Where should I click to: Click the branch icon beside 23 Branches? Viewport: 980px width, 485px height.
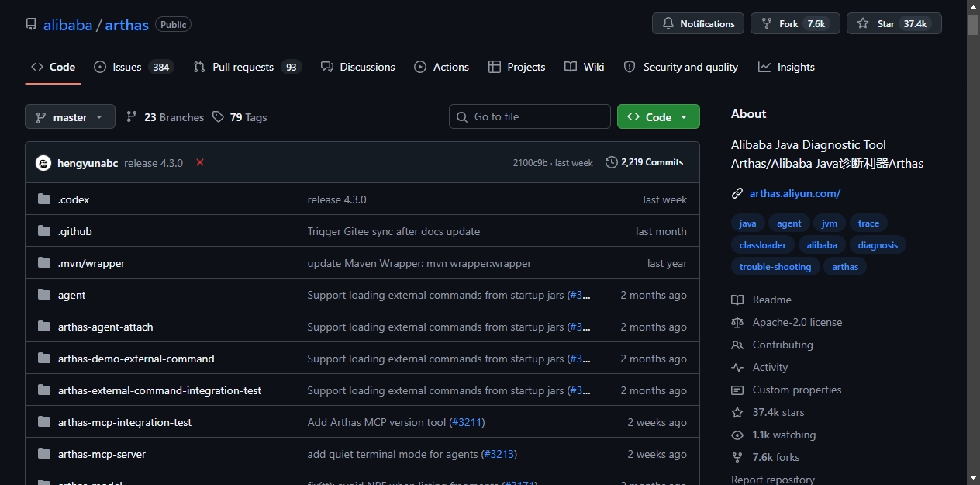(132, 117)
